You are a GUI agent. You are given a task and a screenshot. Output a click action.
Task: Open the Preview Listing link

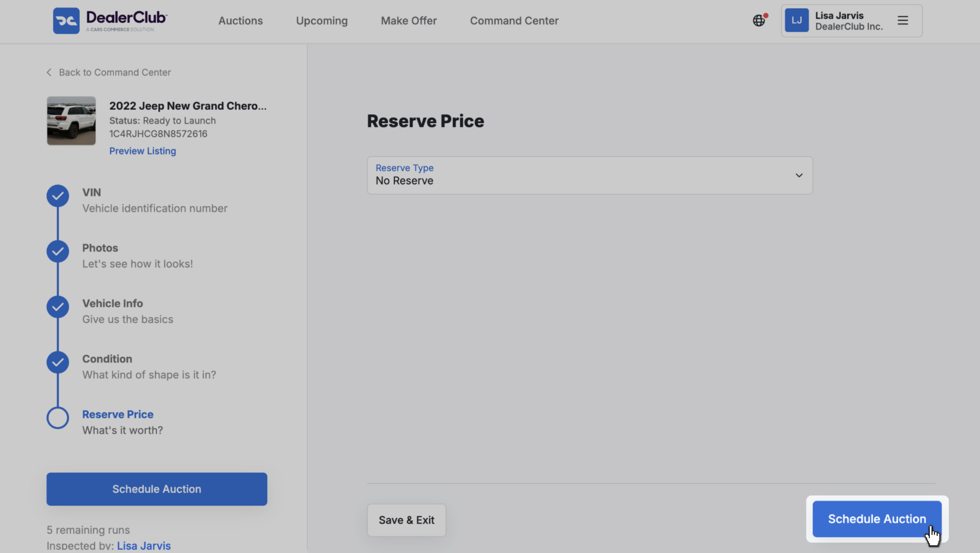coord(142,151)
